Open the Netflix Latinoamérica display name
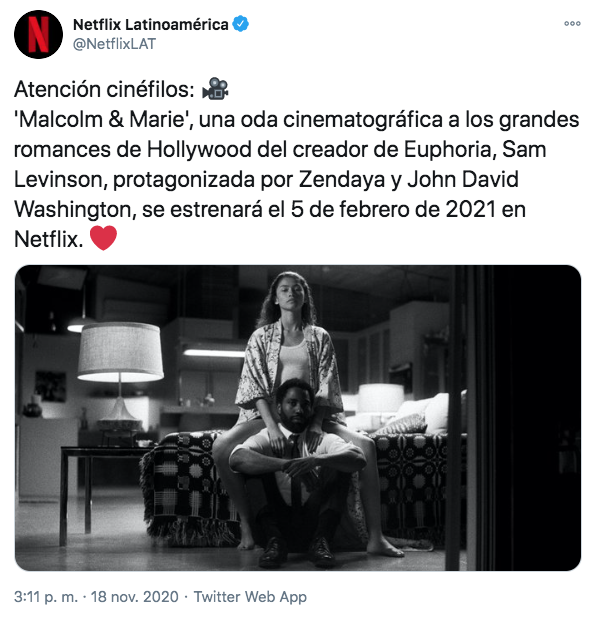This screenshot has width=595, height=619. 151,24
